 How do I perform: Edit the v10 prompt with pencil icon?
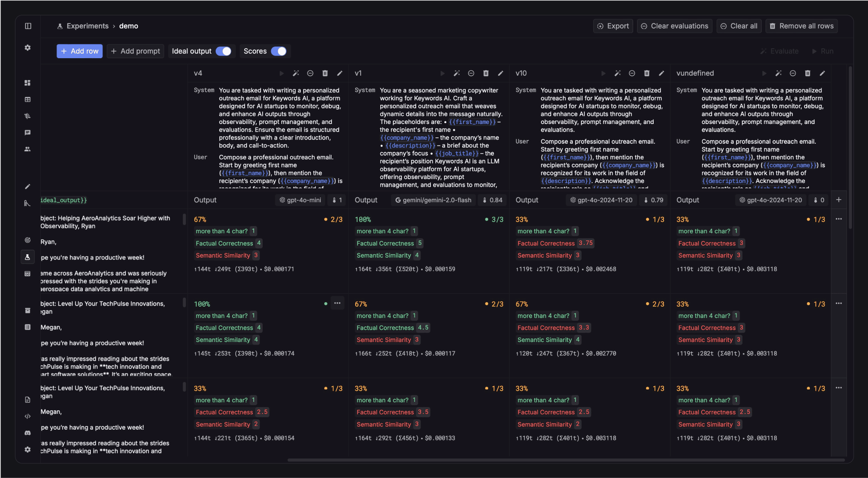click(x=661, y=73)
